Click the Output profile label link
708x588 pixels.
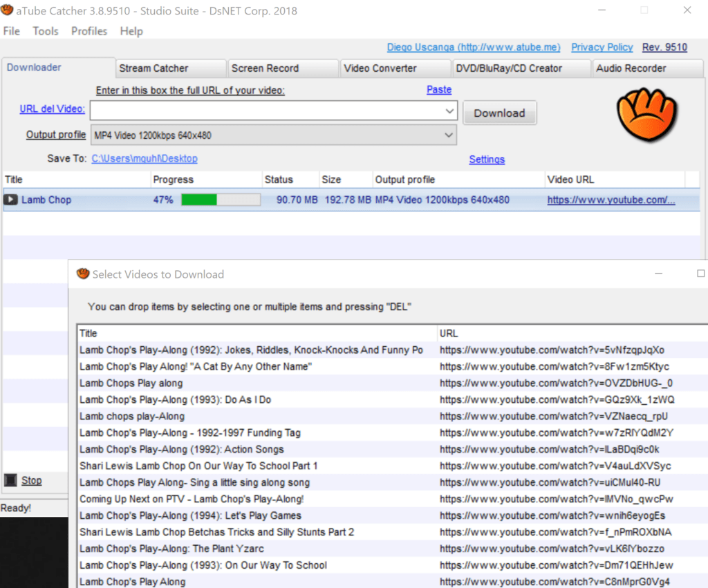coord(56,135)
